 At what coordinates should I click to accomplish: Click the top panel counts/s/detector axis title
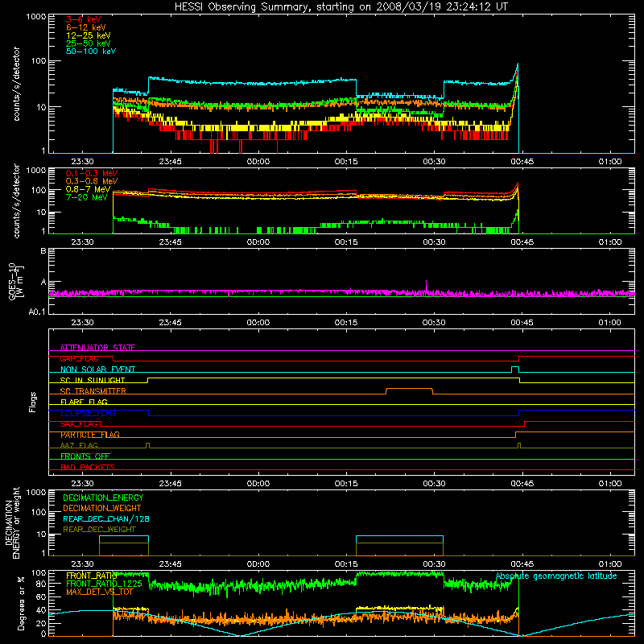pyautogui.click(x=16, y=84)
